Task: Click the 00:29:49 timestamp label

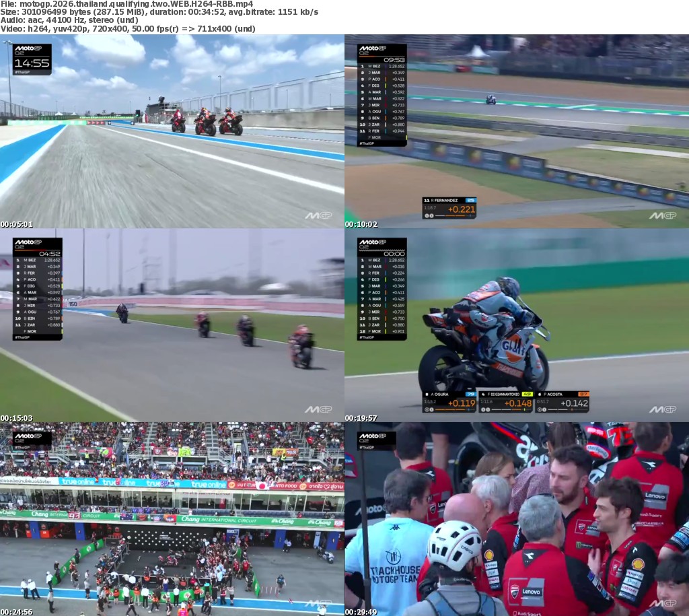Action: click(361, 612)
